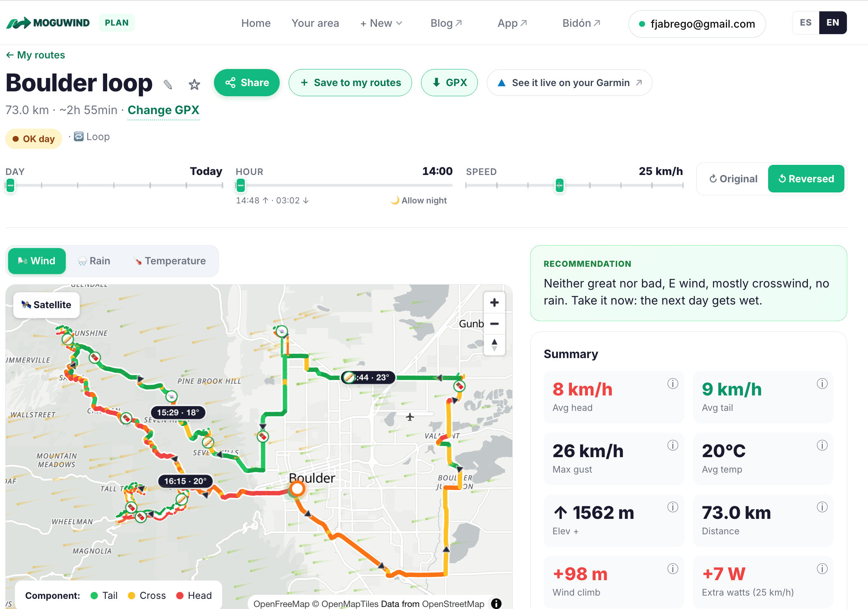Switch language to ES
This screenshot has height=609, width=868.
click(805, 23)
